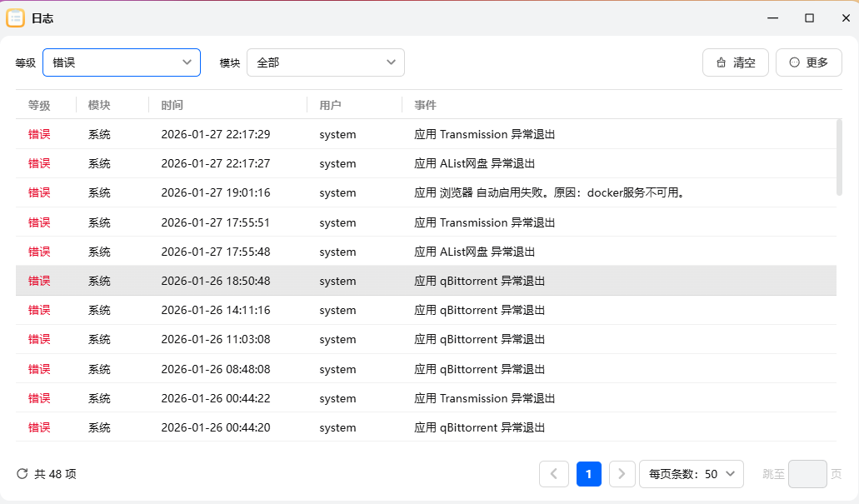
Task: Select the docker服务不可用 browser failure event
Action: [x=426, y=192]
